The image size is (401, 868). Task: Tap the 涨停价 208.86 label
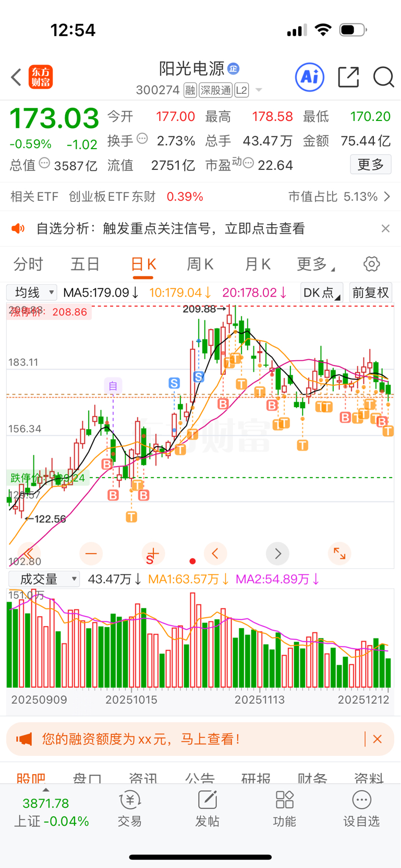pyautogui.click(x=50, y=312)
